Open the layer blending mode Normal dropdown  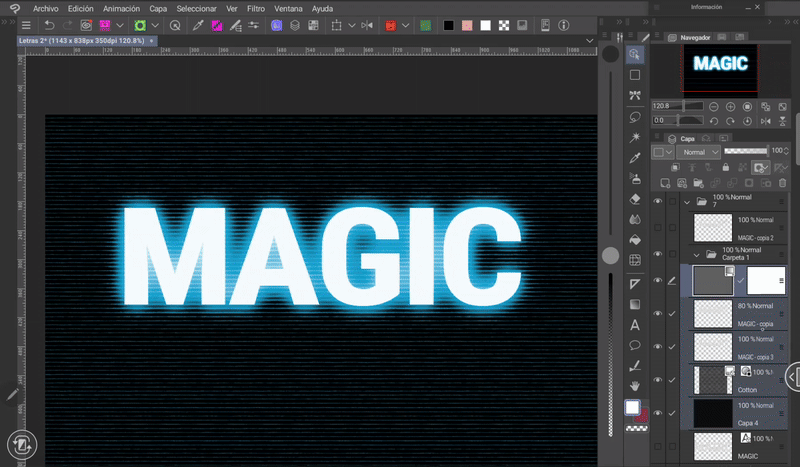(696, 152)
